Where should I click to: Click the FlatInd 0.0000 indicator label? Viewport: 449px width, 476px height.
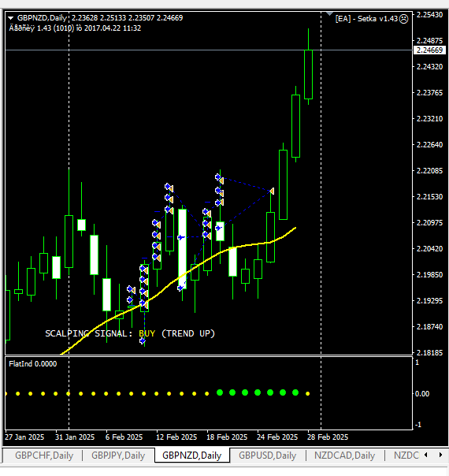coord(33,363)
